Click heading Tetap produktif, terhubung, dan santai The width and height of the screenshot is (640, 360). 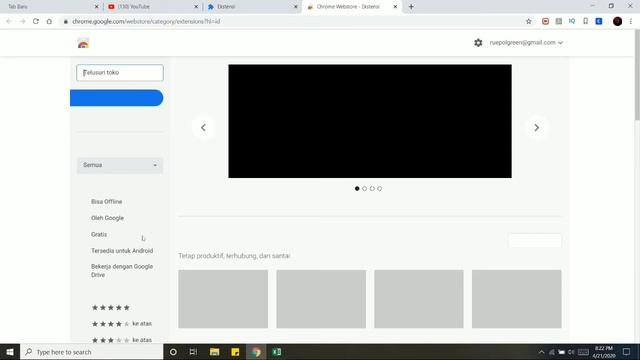point(234,256)
